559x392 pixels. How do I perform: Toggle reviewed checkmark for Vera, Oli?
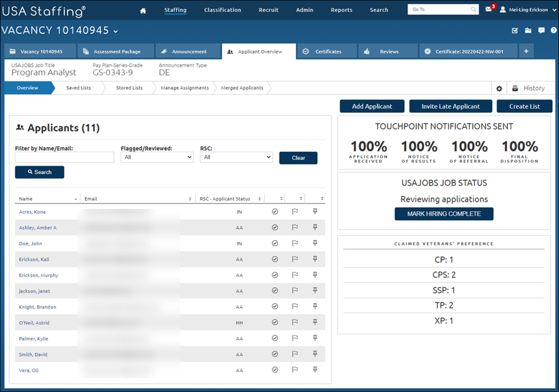pyautogui.click(x=275, y=370)
